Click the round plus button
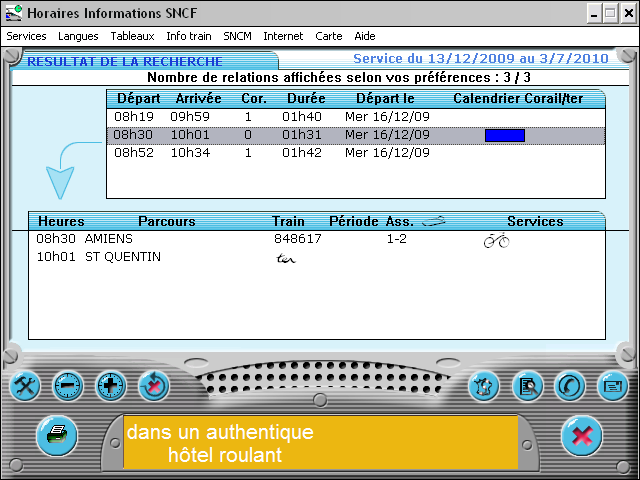640x480 pixels. (x=111, y=385)
